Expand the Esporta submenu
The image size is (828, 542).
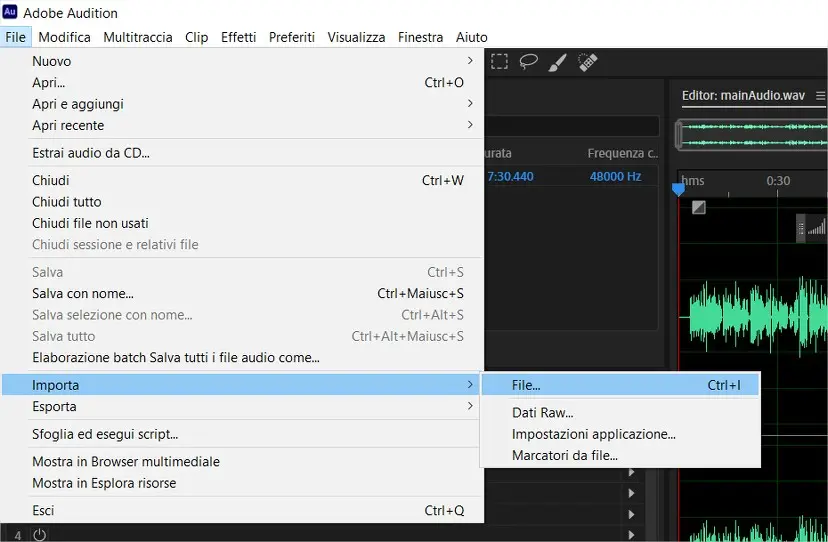coord(242,406)
